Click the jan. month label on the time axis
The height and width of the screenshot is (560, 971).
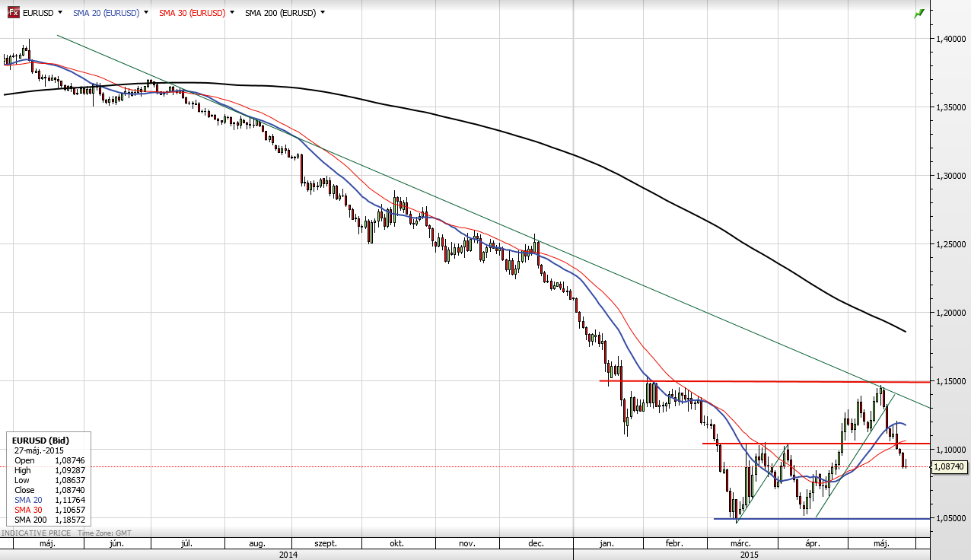coord(606,544)
